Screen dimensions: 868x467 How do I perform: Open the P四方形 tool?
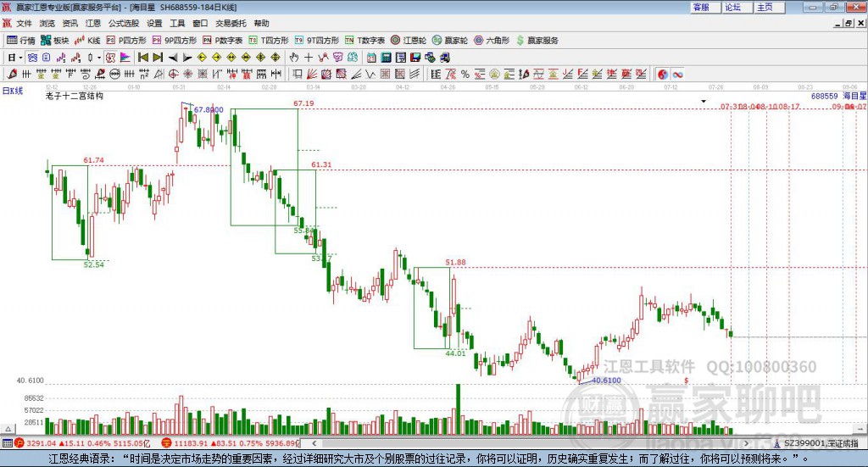pyautogui.click(x=126, y=41)
